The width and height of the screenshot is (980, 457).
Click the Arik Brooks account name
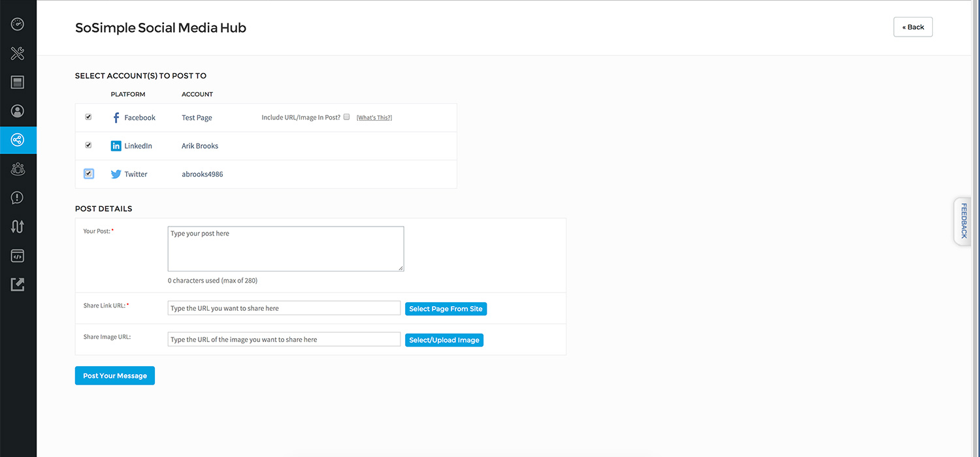pyautogui.click(x=200, y=146)
